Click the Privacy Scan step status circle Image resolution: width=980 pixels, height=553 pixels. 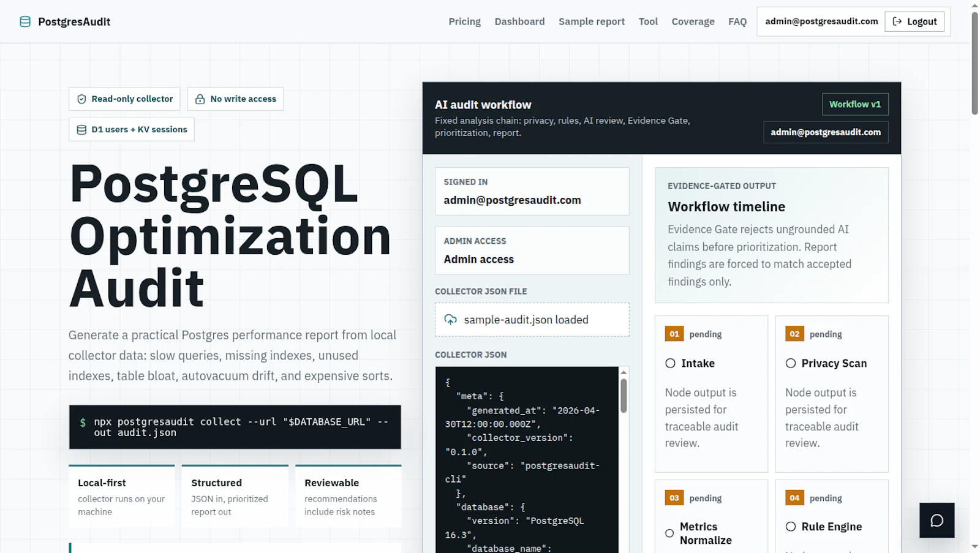pos(791,363)
